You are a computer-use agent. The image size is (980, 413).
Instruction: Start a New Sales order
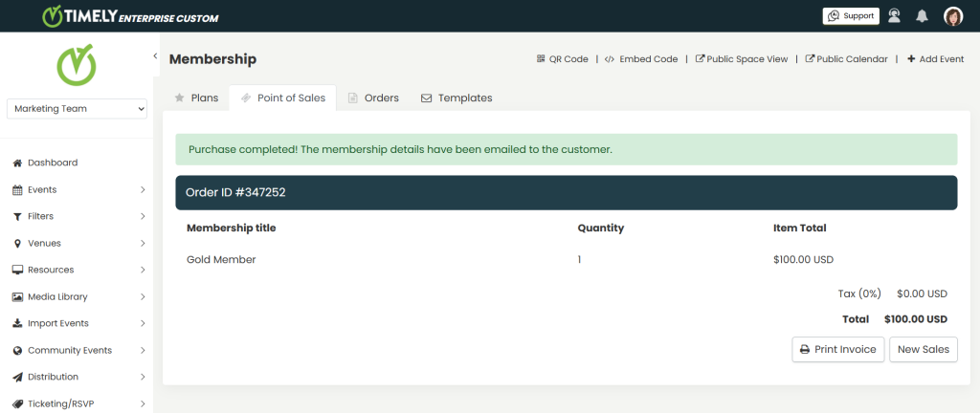(924, 349)
